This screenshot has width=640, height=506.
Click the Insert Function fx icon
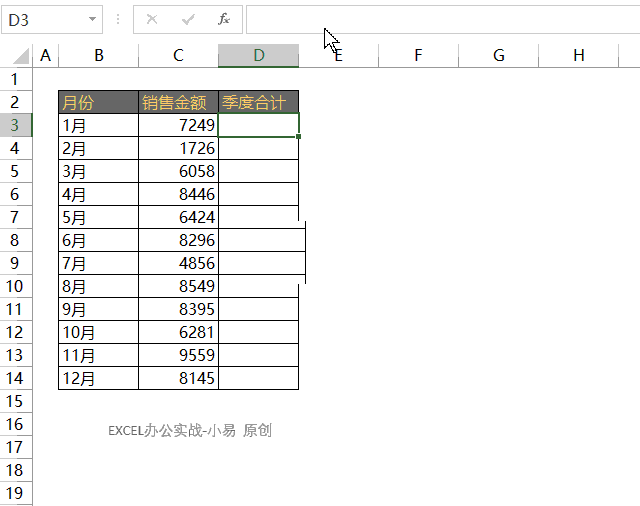click(224, 19)
